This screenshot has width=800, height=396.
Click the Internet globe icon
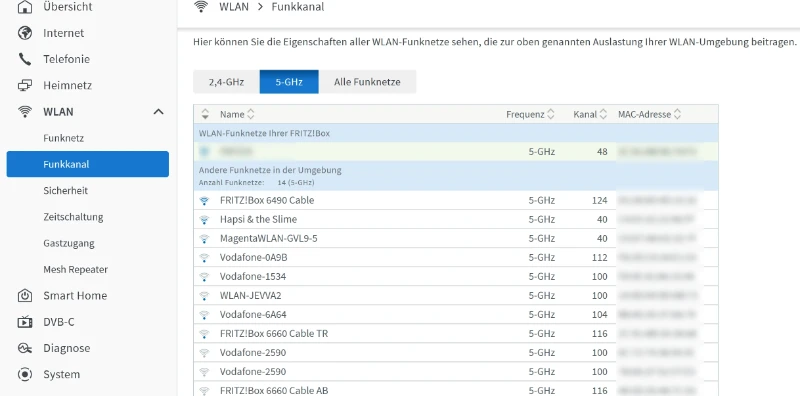tap(24, 33)
